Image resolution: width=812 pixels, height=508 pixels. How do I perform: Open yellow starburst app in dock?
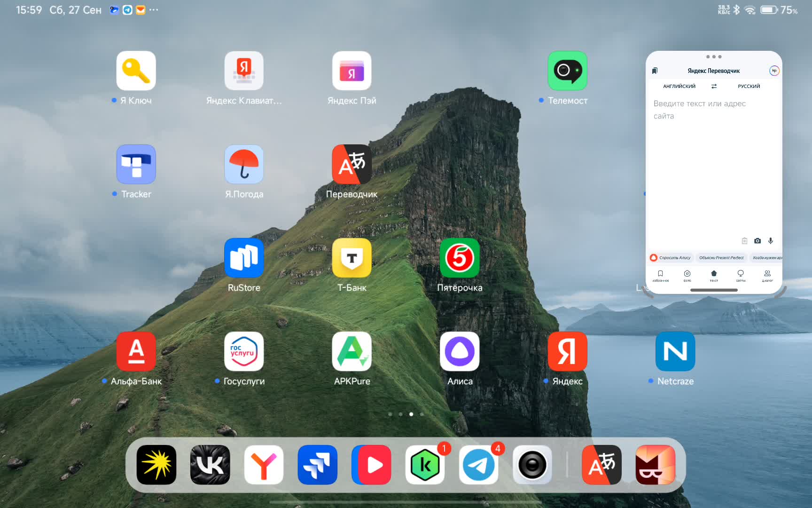[x=156, y=465]
